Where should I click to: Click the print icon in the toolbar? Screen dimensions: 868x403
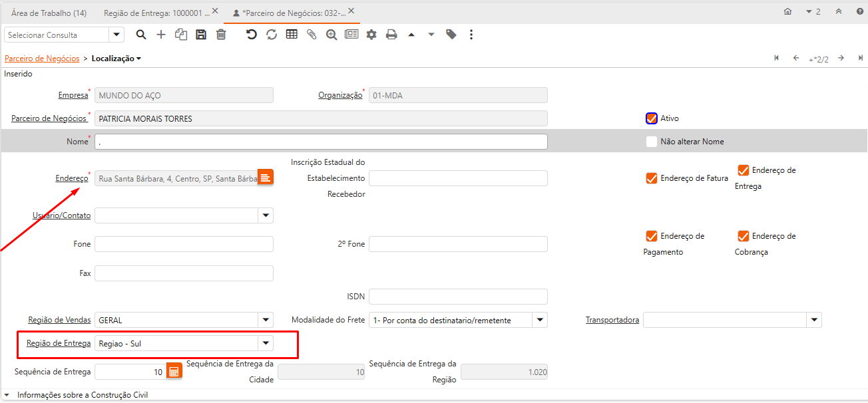coord(391,35)
